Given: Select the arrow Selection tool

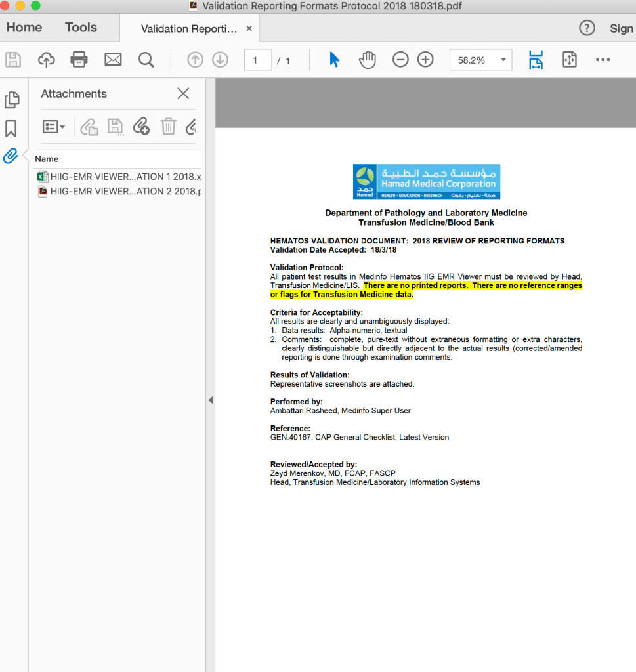Looking at the screenshot, I should coord(334,60).
